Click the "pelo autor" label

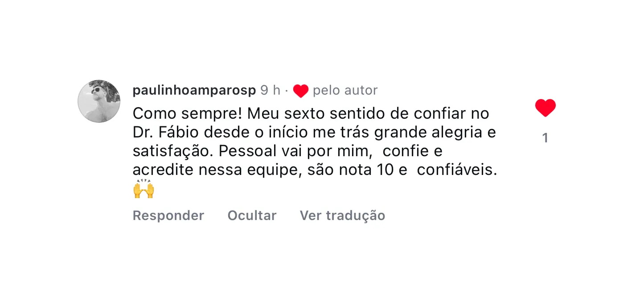[x=345, y=90]
